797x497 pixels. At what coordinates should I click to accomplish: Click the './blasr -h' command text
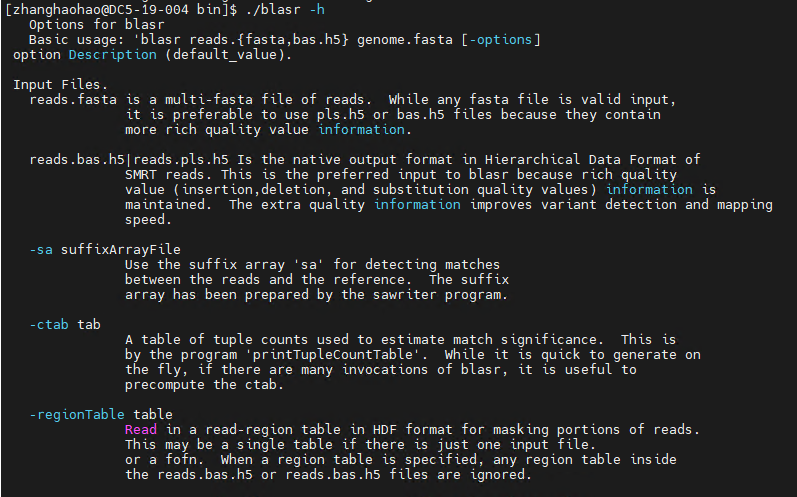pos(285,10)
